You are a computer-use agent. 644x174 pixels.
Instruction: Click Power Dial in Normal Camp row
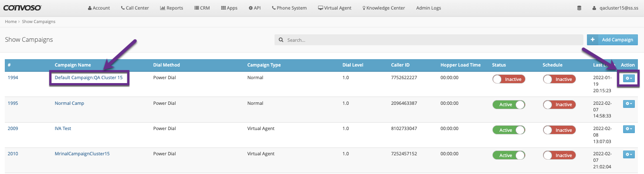tap(165, 103)
